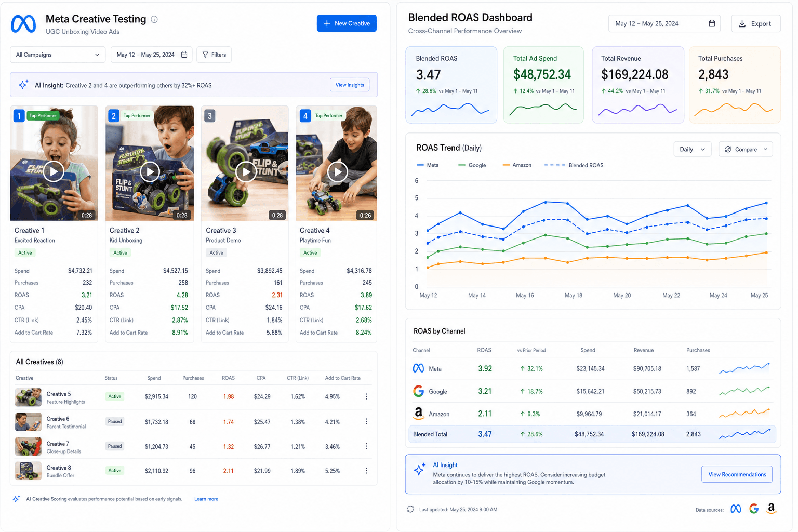Click the rank 3 badge on Creative 3 card
This screenshot has width=798, height=532.
pos(210,116)
